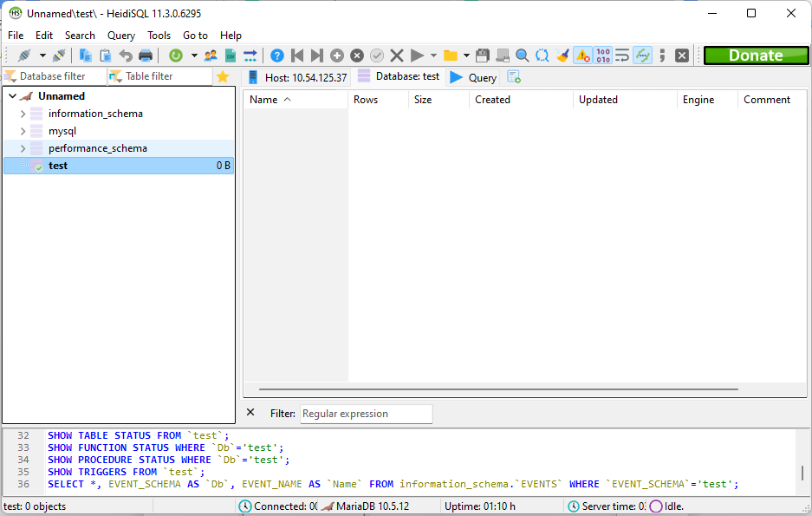Toggle the stop-on-errors warning button
Image resolution: width=812 pixels, height=516 pixels.
[x=582, y=56]
